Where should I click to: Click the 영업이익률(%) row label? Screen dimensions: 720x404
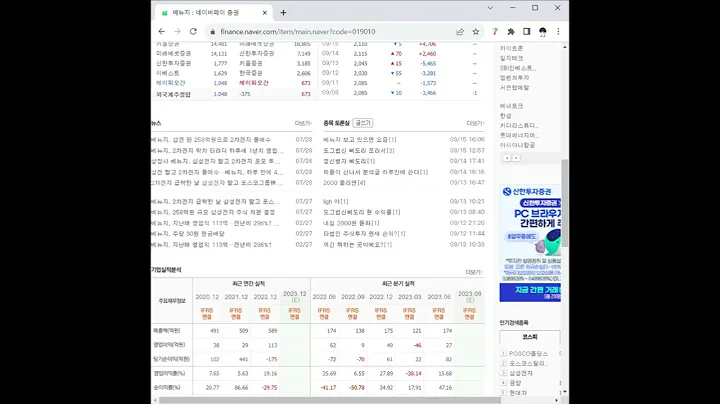(x=169, y=373)
